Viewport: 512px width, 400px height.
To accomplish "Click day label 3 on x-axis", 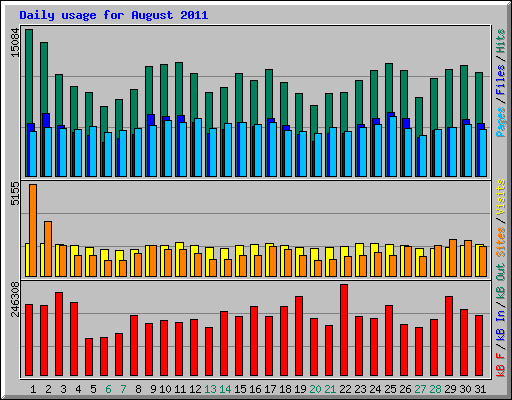I will pos(63,389).
